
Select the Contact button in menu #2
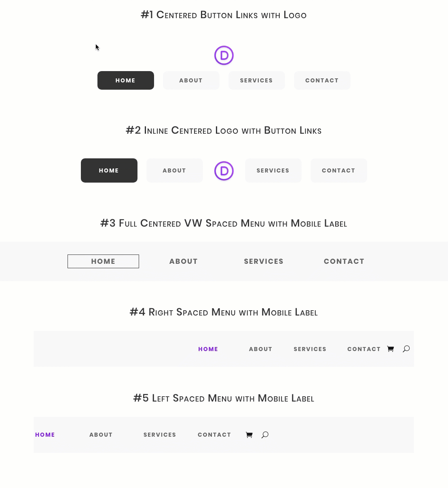[338, 170]
